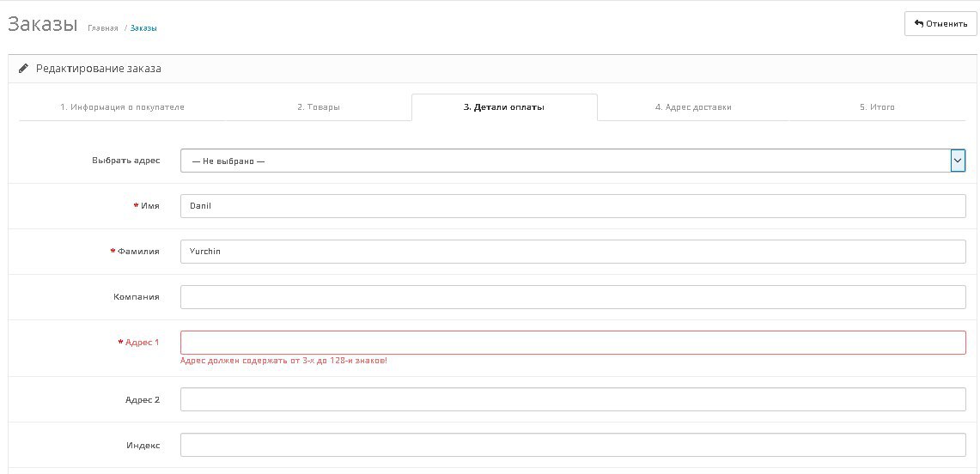Click the pencil icon beside Редактирование заказа
Viewport: 980px width, 474px height.
point(24,69)
